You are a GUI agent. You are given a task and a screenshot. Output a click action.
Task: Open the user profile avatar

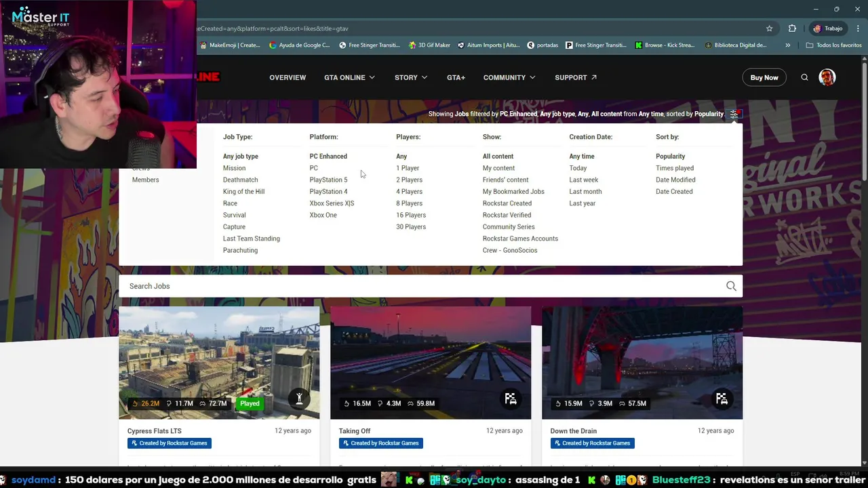coord(827,77)
